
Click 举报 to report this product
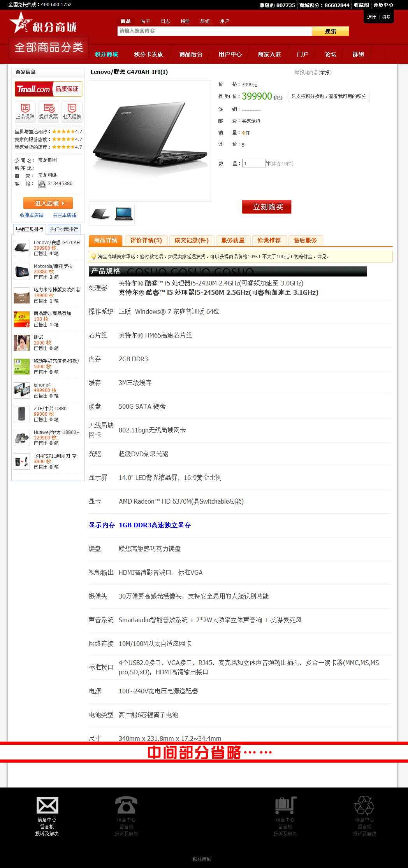tap(325, 73)
